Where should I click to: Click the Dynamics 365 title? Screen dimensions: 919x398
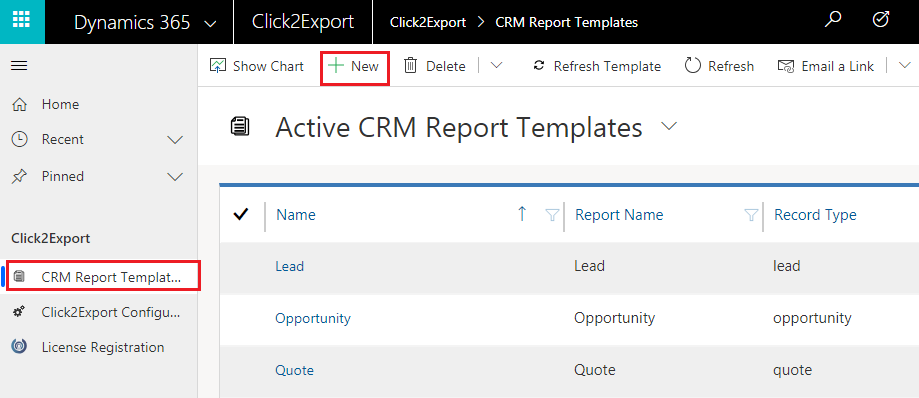pos(132,22)
